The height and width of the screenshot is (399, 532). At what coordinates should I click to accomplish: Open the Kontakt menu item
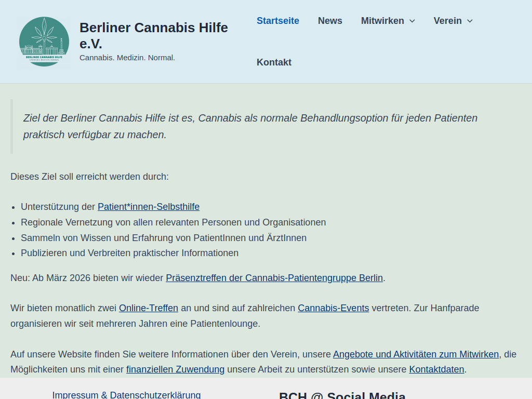(274, 62)
